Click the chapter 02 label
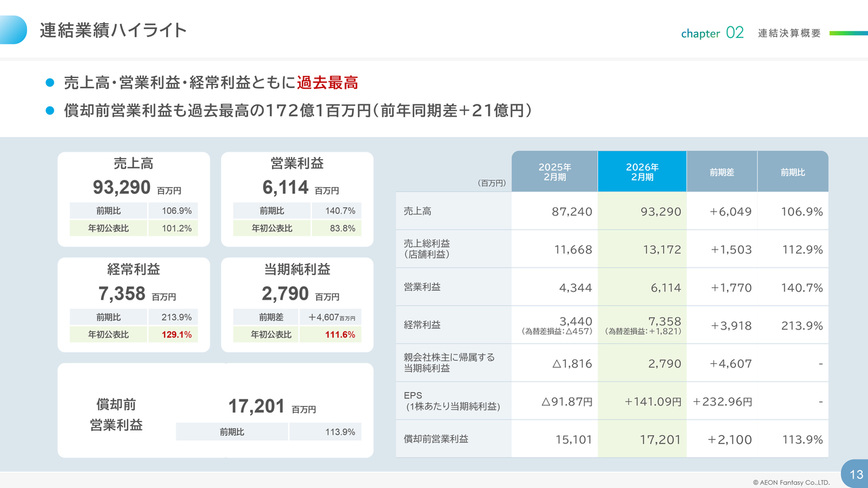The height and width of the screenshot is (488, 868). coord(712,33)
